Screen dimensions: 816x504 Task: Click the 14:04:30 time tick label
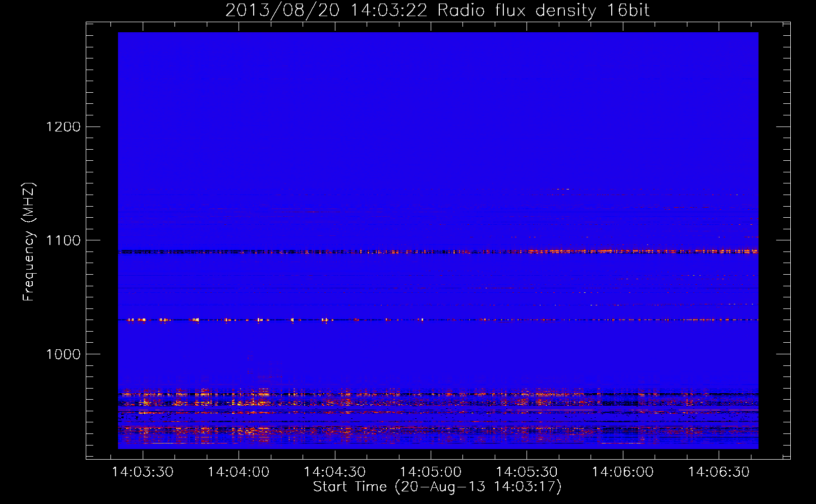coord(335,472)
